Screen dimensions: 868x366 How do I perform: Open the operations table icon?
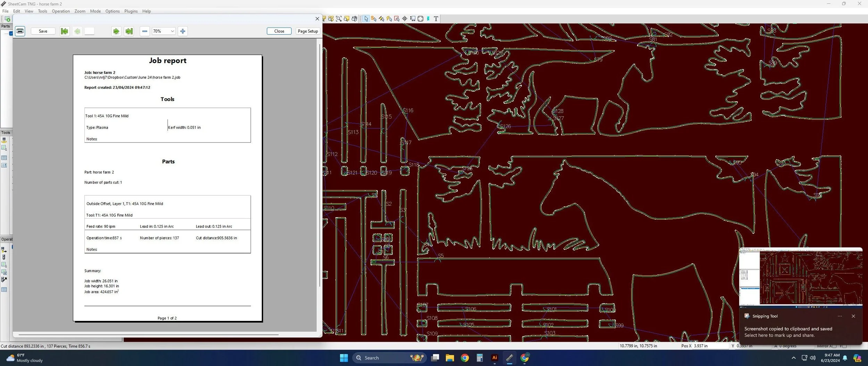tap(4, 290)
